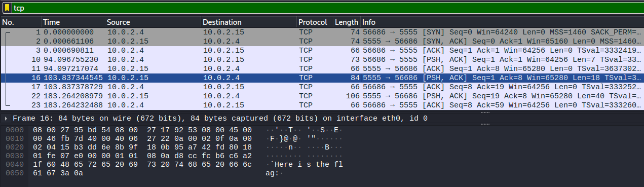Select packet 11 ACK row
The height and width of the screenshot is (187, 644).
coord(322,68)
